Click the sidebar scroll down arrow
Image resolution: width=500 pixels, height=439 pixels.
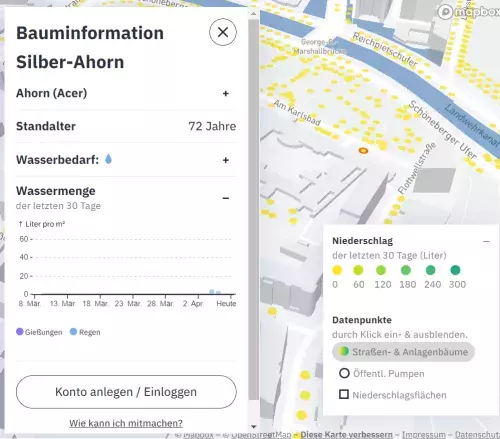[254, 427]
